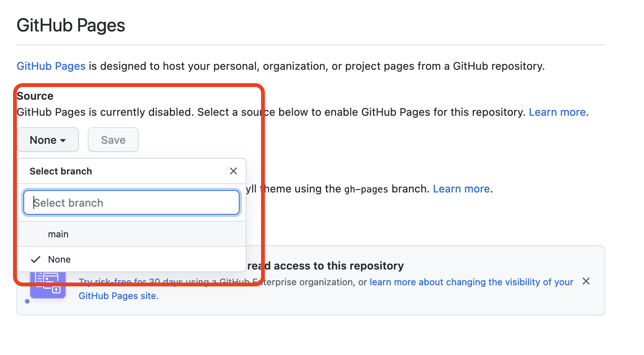
Task: Open link about changing Pages site visibility
Action: [471, 282]
